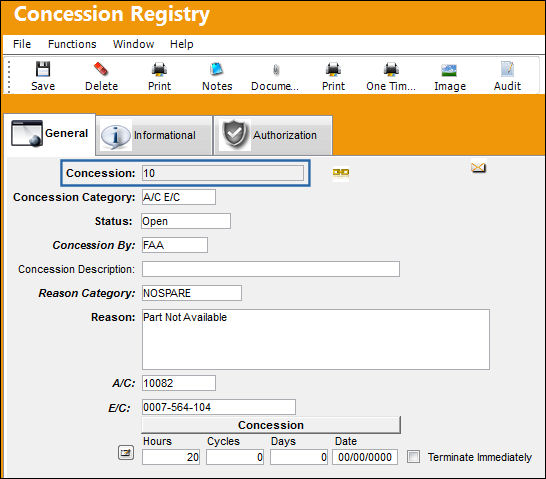Image resolution: width=546 pixels, height=479 pixels.
Task: Open the File menu
Action: point(22,44)
